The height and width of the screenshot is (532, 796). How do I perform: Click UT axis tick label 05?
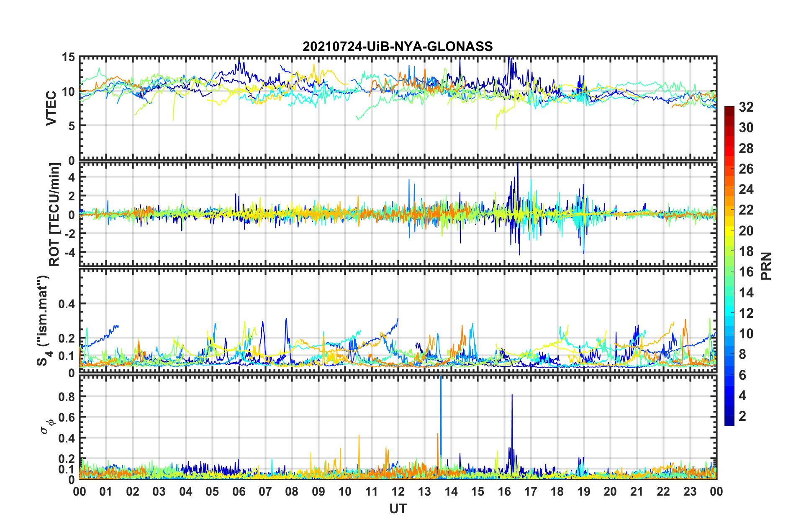point(212,491)
